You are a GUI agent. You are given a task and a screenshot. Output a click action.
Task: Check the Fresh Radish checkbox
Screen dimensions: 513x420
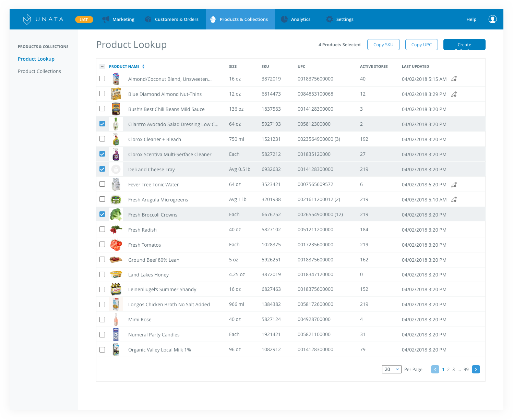pyautogui.click(x=102, y=229)
